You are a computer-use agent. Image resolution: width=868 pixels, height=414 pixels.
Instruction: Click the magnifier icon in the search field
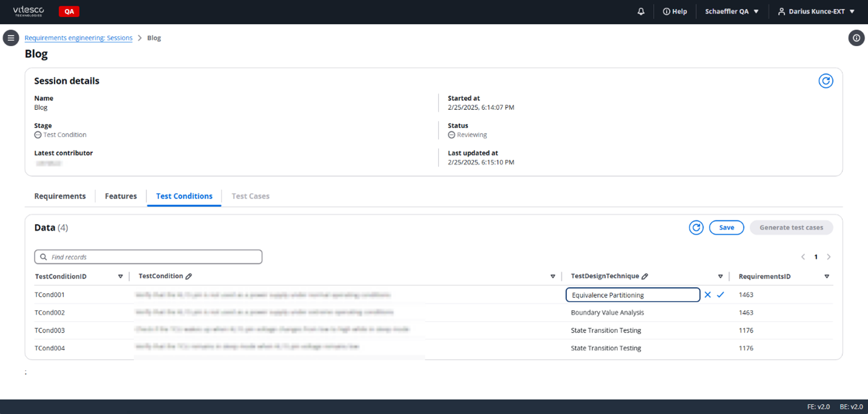[x=43, y=257]
